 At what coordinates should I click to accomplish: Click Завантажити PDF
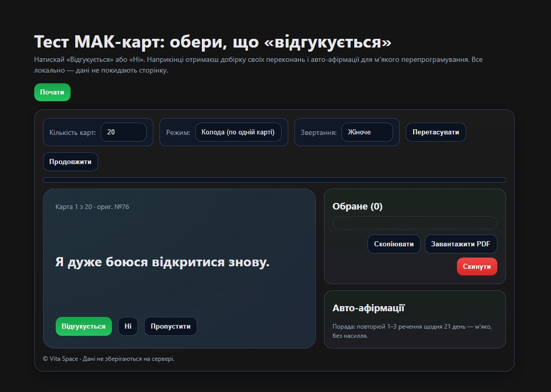pyautogui.click(x=461, y=244)
